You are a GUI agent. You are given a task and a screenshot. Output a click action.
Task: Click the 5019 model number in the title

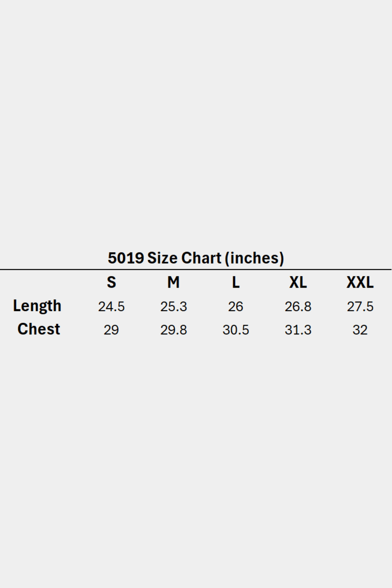coord(126,258)
